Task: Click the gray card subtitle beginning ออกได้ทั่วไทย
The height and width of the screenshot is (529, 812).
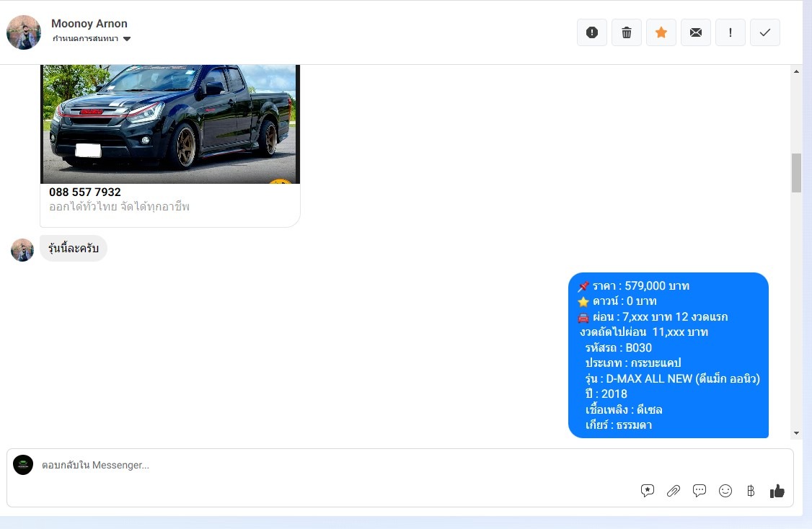Action: [119, 207]
